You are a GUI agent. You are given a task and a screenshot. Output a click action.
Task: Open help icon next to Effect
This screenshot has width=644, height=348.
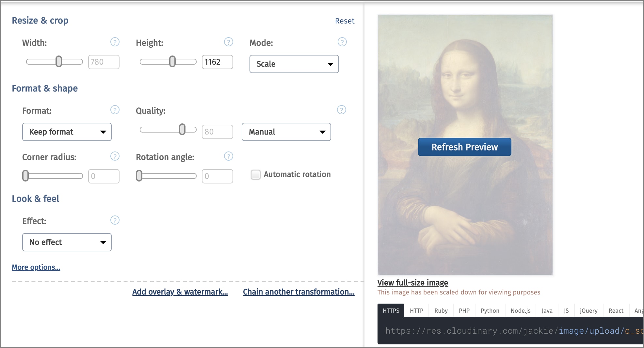[115, 220]
